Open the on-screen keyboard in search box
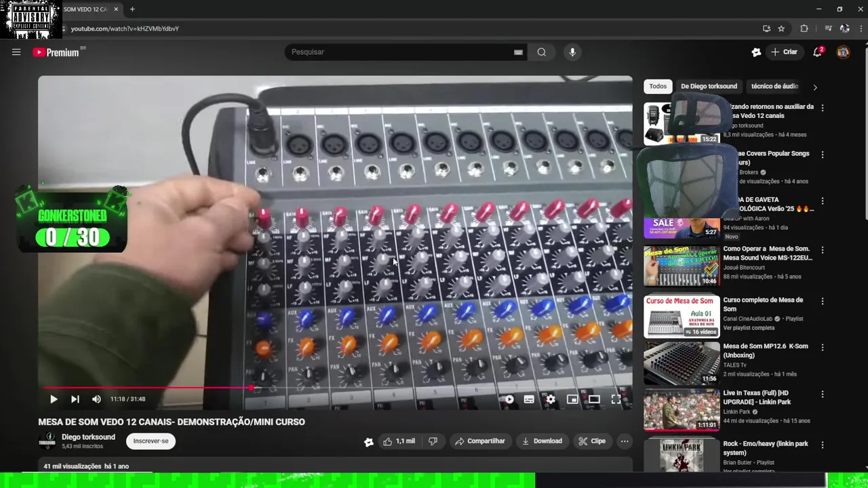 pyautogui.click(x=518, y=52)
